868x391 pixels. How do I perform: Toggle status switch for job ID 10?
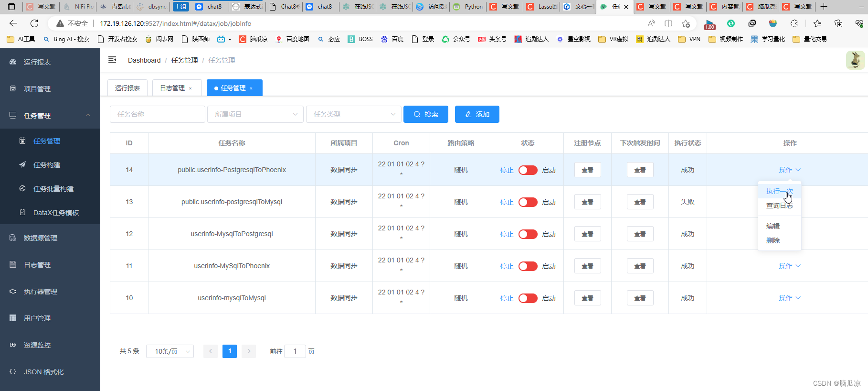coord(528,298)
